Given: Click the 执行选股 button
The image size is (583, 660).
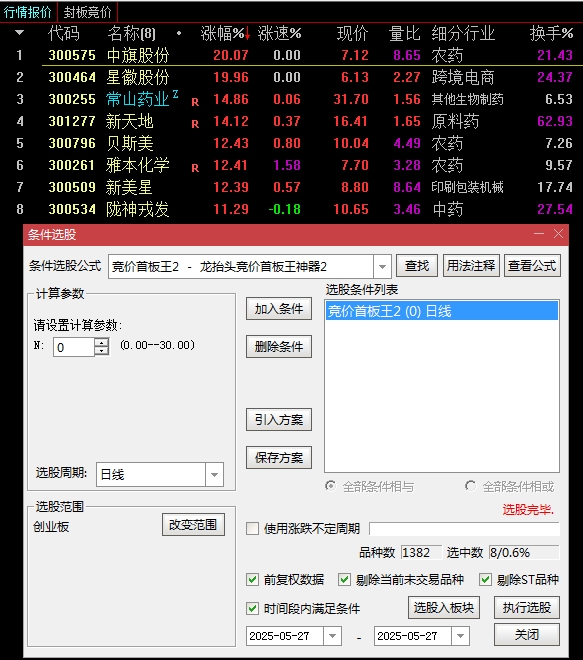Looking at the screenshot, I should tap(527, 607).
